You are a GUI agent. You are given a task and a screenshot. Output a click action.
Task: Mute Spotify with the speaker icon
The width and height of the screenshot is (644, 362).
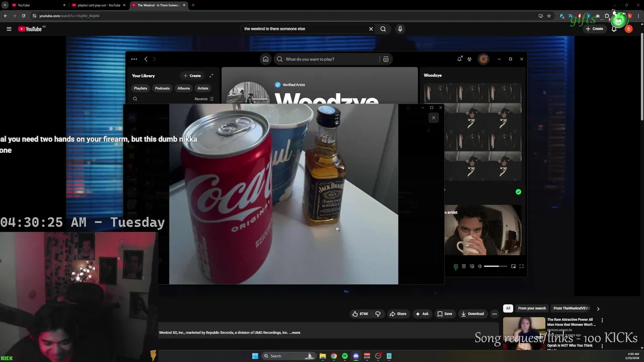480,266
